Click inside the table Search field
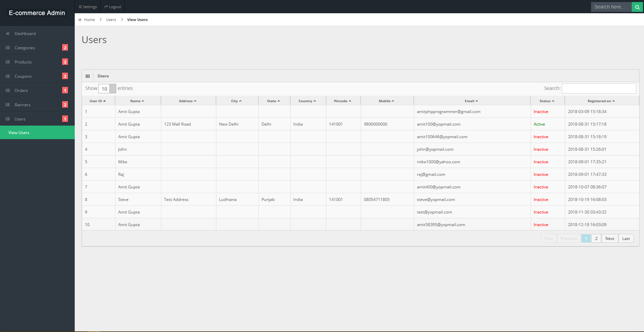644x332 pixels. click(599, 88)
